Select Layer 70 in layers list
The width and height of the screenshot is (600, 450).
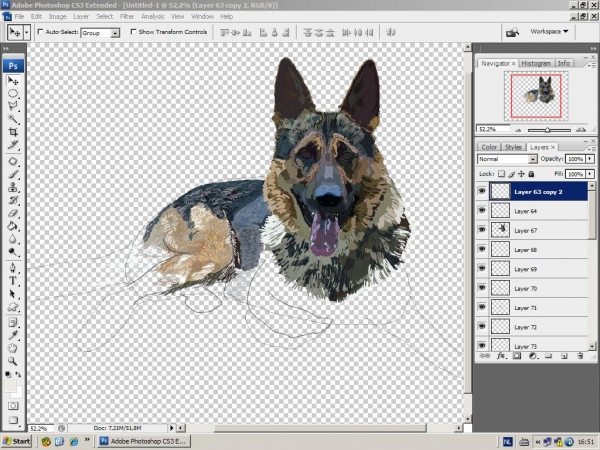pos(533,288)
